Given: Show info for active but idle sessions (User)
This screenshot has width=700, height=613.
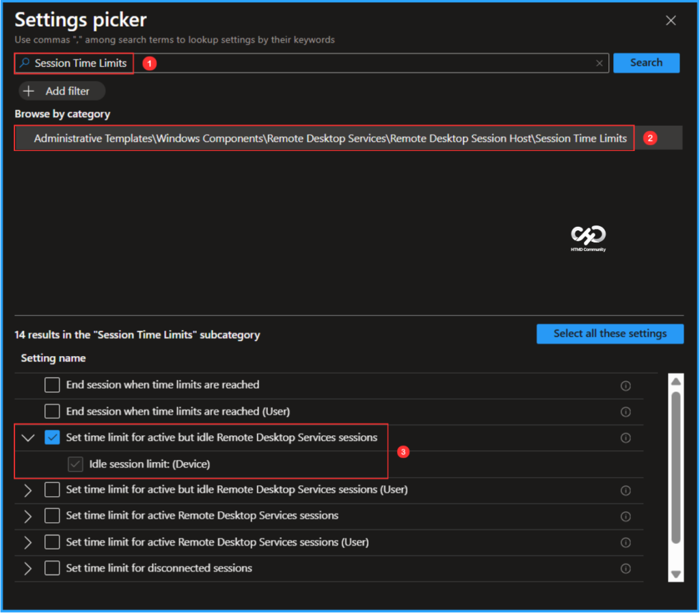Looking at the screenshot, I should point(625,491).
